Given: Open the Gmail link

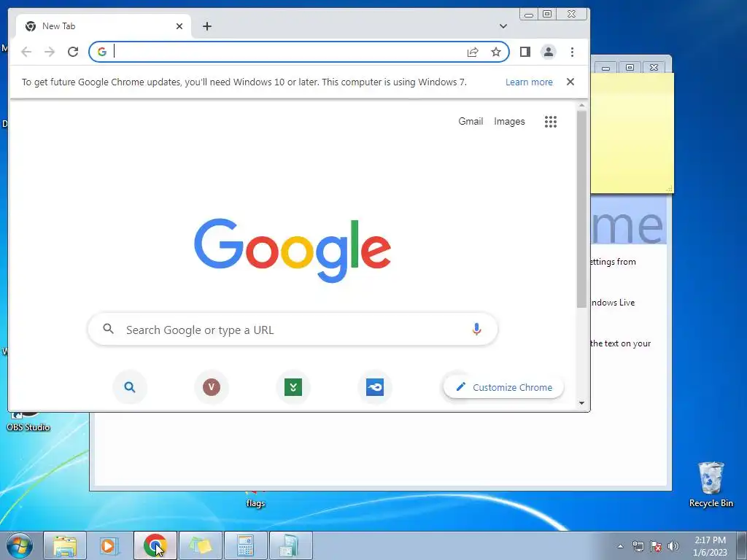Looking at the screenshot, I should tap(471, 122).
